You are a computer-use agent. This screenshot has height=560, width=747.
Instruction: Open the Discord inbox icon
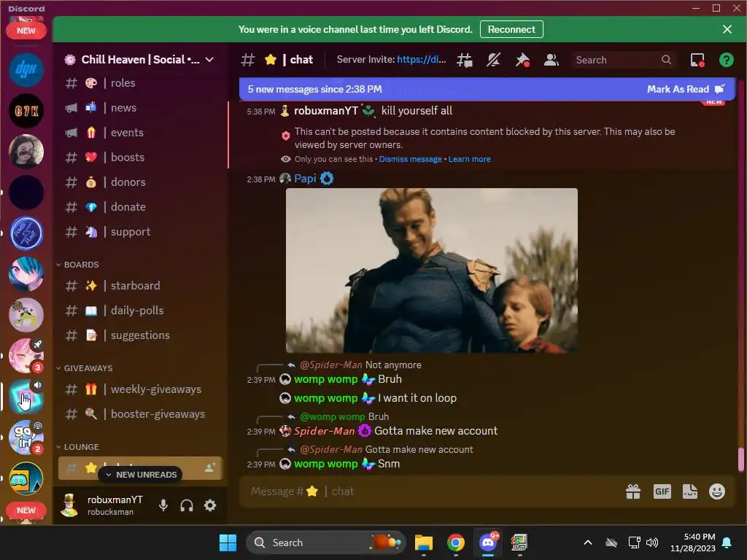click(697, 60)
